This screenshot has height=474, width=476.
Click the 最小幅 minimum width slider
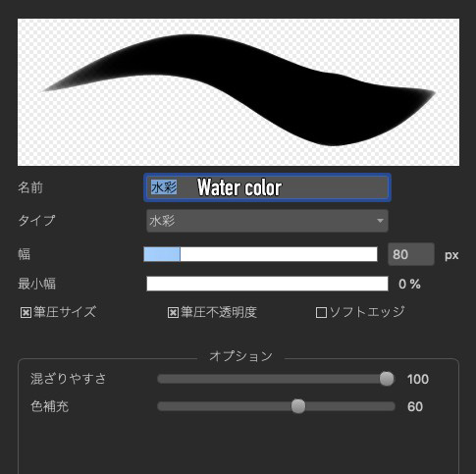tap(267, 284)
